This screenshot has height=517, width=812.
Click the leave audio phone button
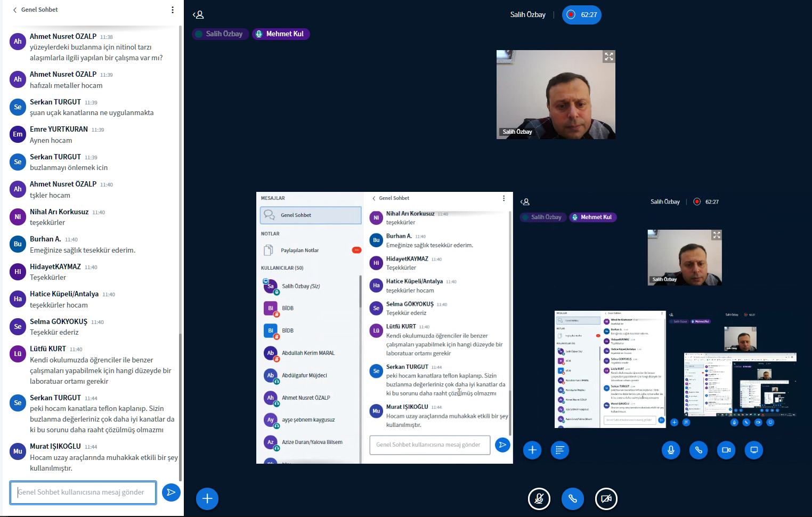point(572,499)
